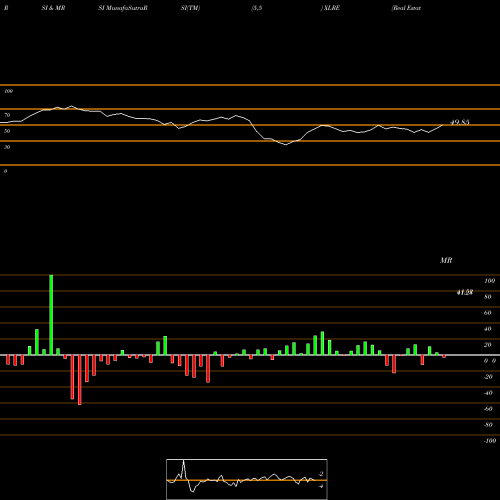Click the MR indicator title above the histogram
This screenshot has height=500, width=500.
(446, 260)
